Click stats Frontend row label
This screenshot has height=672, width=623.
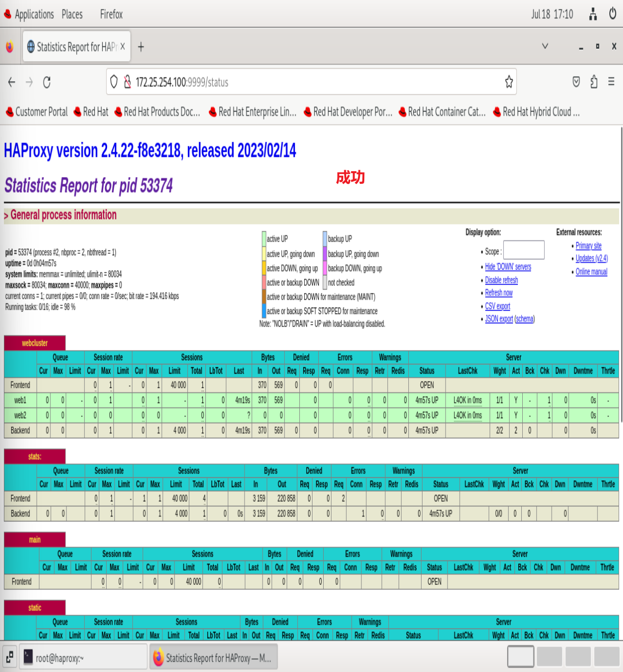click(x=20, y=498)
